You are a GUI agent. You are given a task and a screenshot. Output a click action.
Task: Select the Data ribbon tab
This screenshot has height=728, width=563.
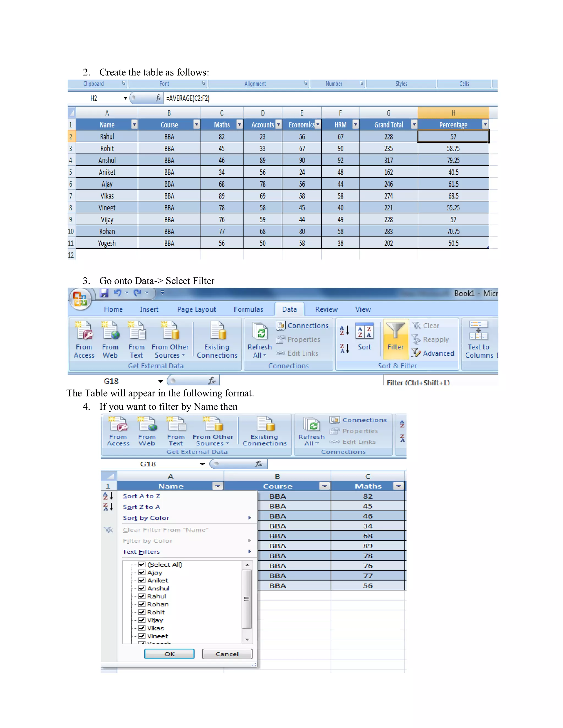289,309
